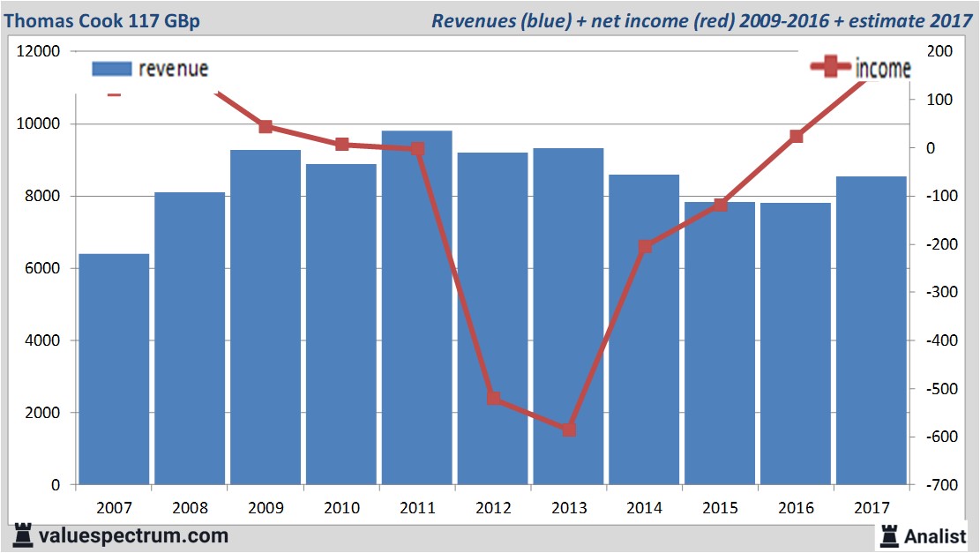Select the -500 income axis label

941,389
